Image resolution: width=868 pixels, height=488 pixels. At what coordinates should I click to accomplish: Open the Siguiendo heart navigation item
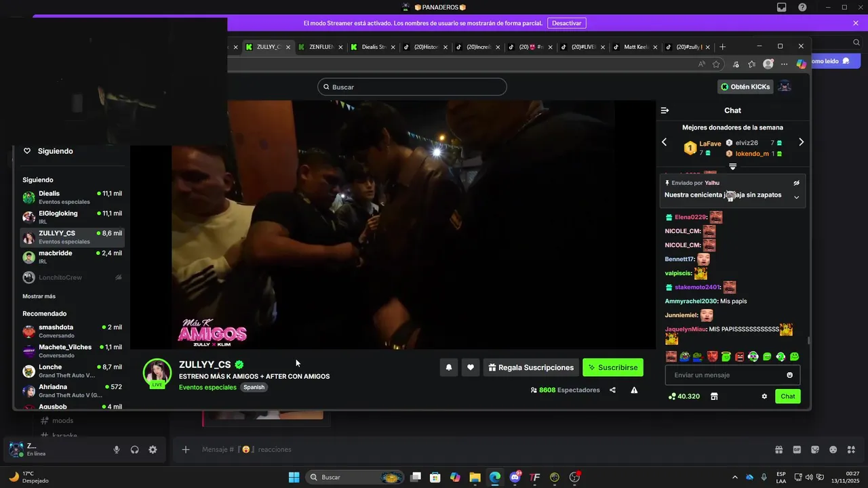tap(49, 151)
